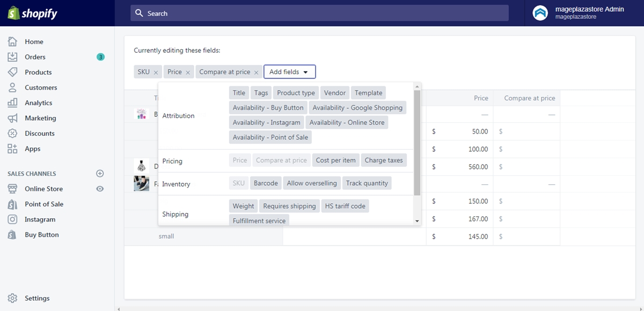The height and width of the screenshot is (311, 644).
Task: Click the search magnifier icon
Action: [139, 13]
